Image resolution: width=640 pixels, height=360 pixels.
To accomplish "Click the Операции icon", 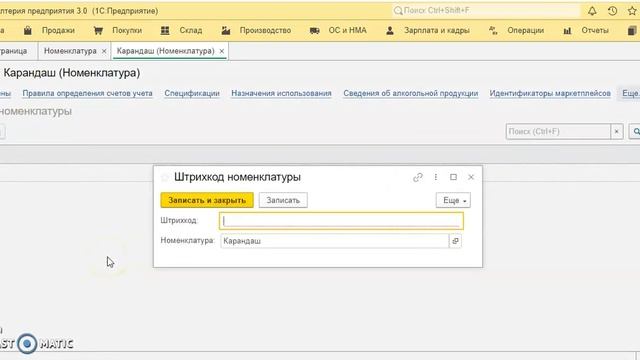I will tap(493, 30).
